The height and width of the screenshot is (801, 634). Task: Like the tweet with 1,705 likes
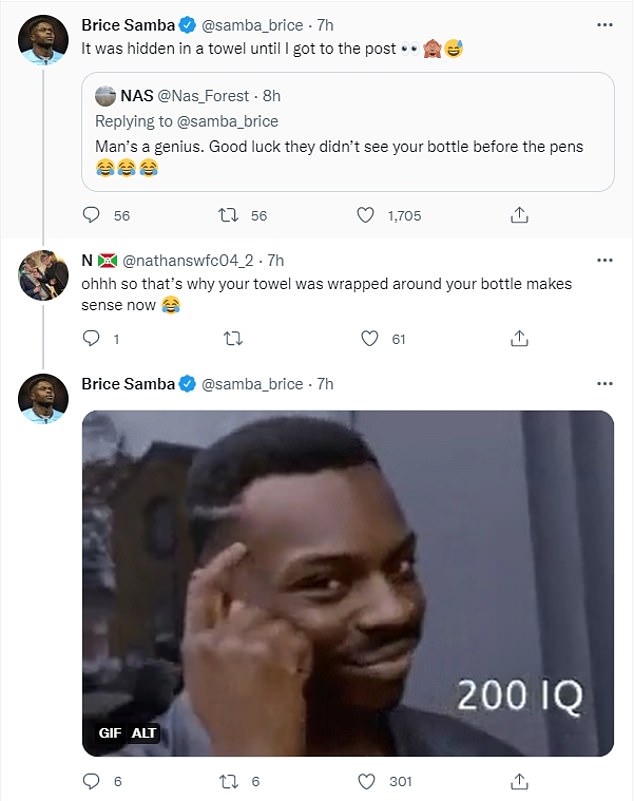365,215
